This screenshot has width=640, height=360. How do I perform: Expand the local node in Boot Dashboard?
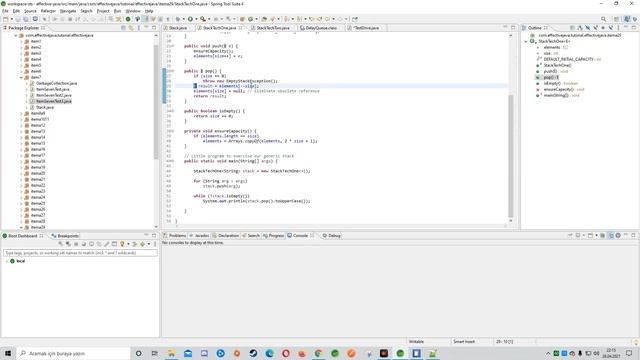(7, 261)
